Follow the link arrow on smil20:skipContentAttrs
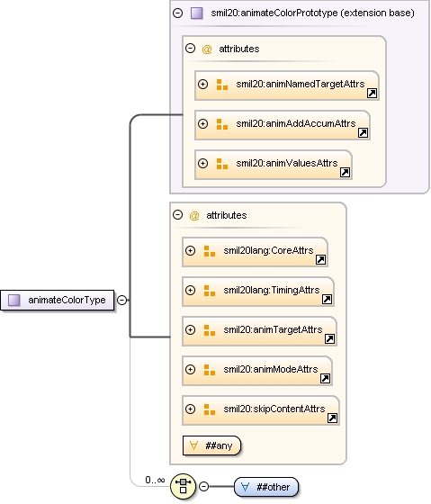Screen dimensions: 431x504 point(332,418)
